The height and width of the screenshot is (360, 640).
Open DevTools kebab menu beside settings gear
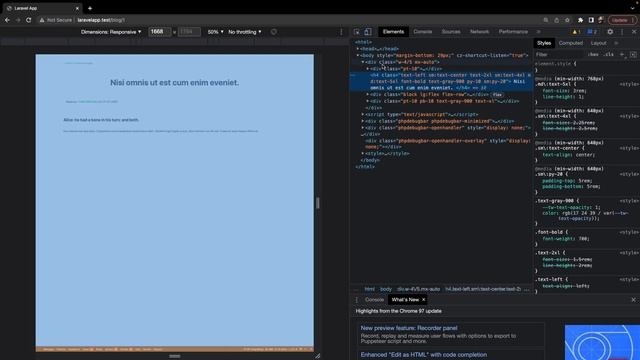click(622, 32)
